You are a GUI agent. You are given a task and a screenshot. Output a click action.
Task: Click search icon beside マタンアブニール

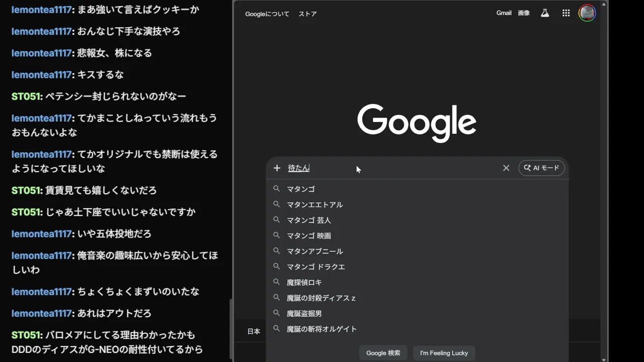[x=276, y=251]
